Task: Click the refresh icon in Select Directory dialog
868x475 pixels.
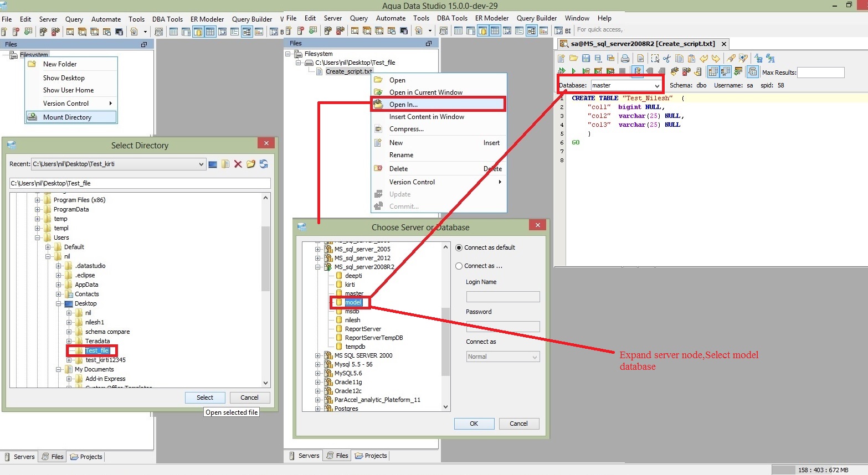Action: [264, 164]
